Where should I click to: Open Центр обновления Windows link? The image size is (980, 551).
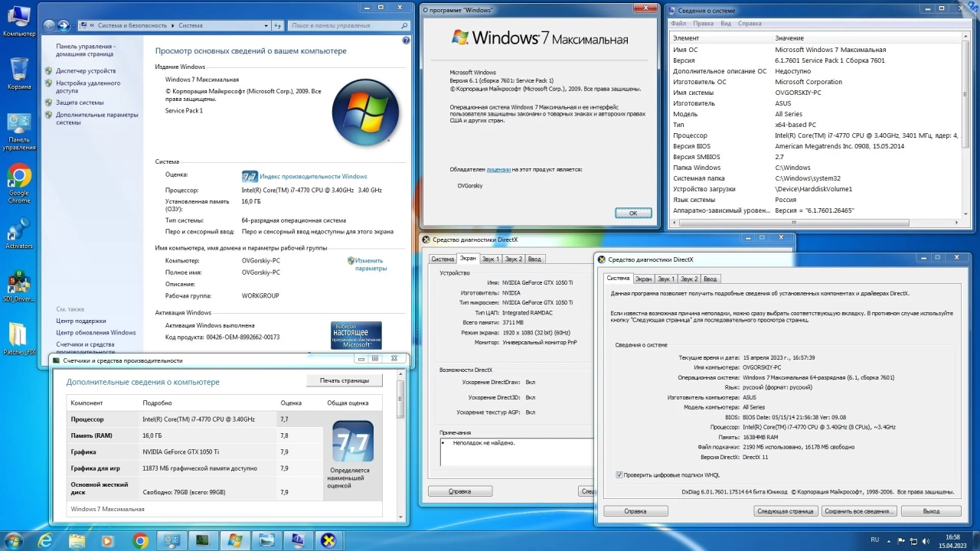click(96, 333)
